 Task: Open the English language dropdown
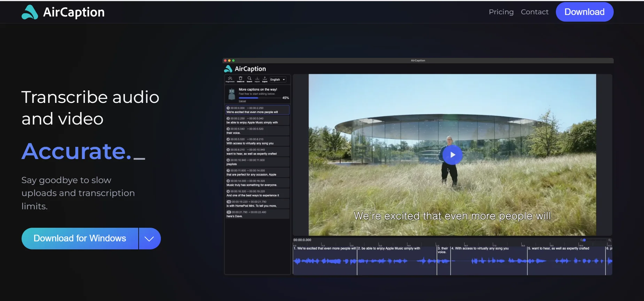pos(278,80)
